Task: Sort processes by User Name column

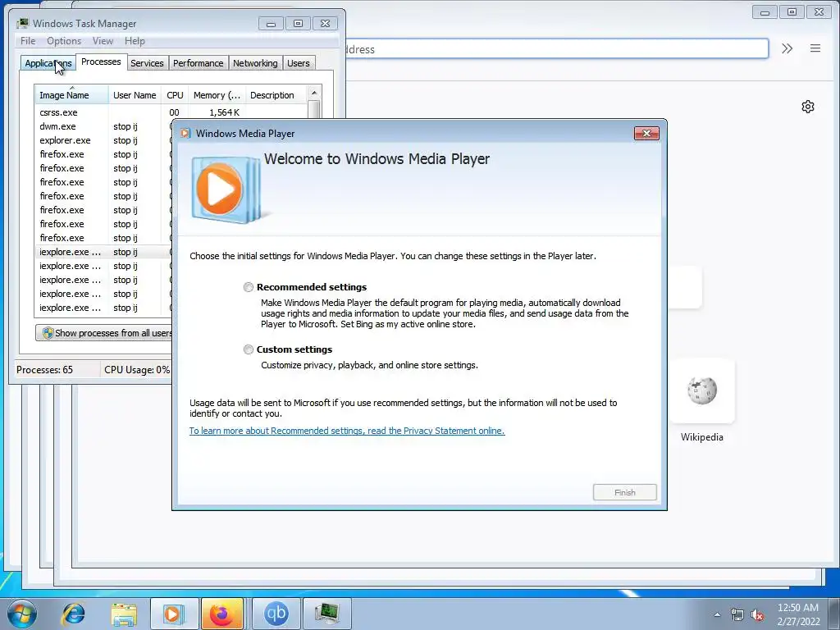Action: (135, 95)
